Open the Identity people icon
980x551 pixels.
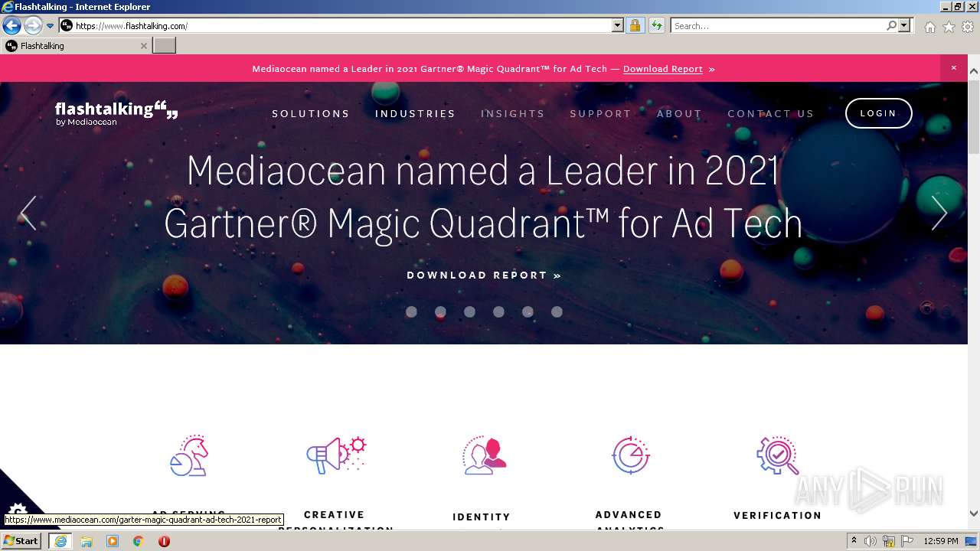point(484,455)
